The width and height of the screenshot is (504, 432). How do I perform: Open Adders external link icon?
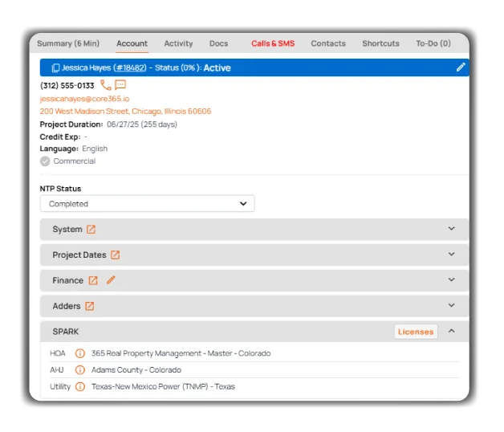[90, 306]
